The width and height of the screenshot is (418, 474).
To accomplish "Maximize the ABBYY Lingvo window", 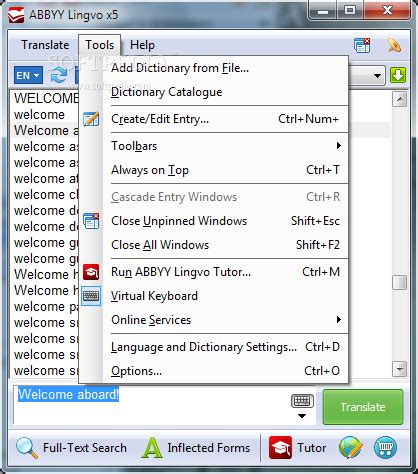I will [x=349, y=11].
